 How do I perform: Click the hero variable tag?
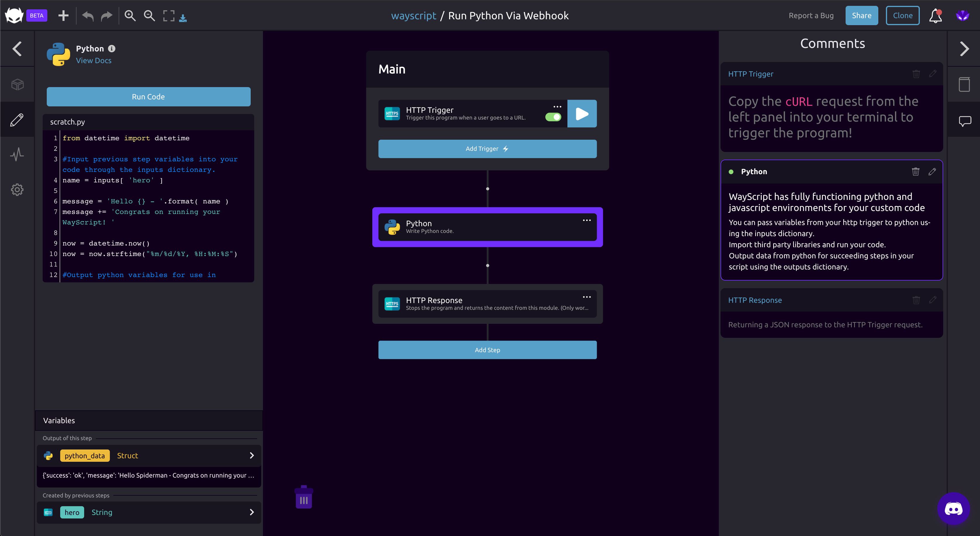point(72,512)
